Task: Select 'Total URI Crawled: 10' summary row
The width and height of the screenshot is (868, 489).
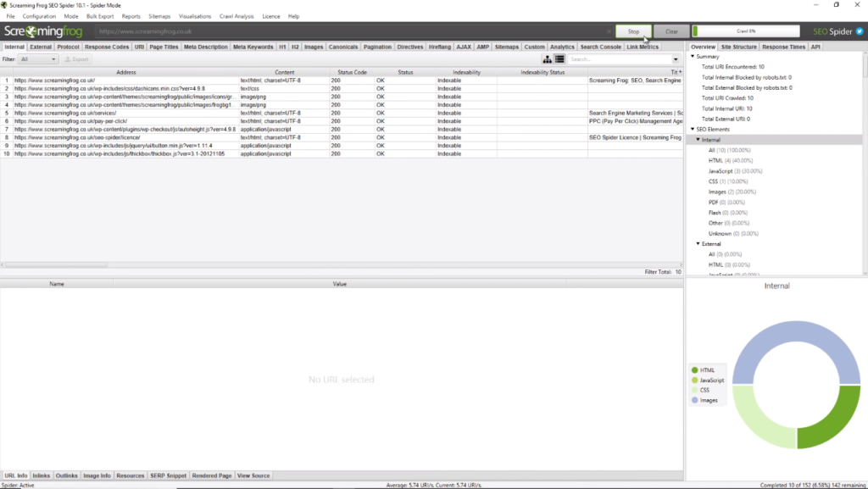Action: [727, 98]
